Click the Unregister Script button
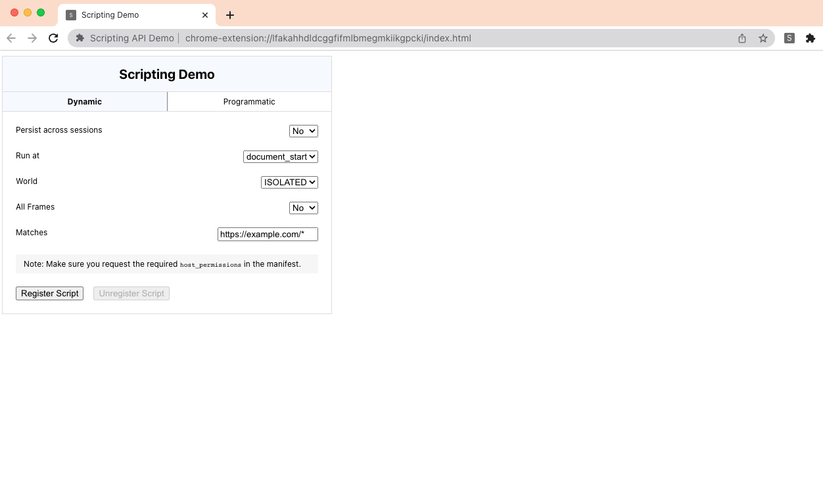Image resolution: width=823 pixels, height=504 pixels. 131,293
